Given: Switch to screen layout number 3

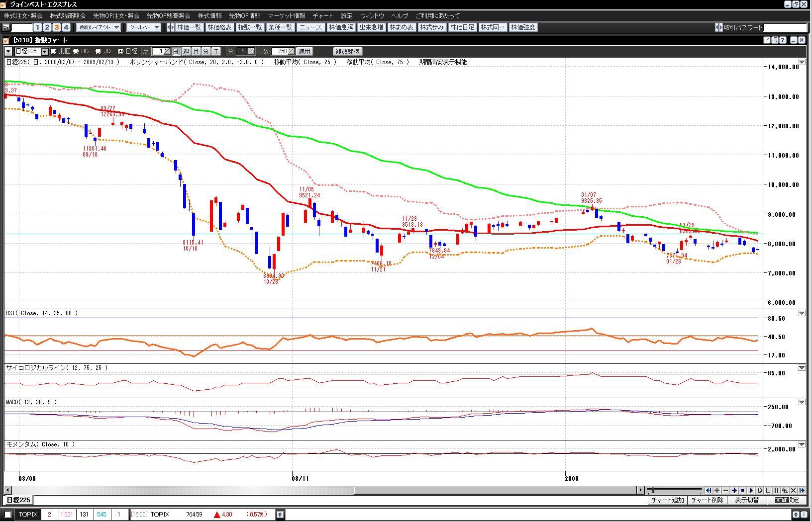Looking at the screenshot, I should point(57,27).
